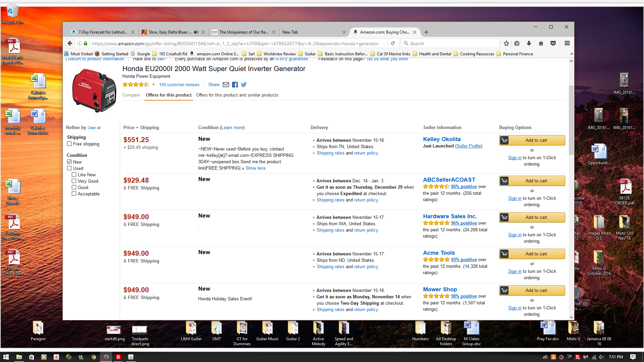
Task: Open a new browser tab with plus icon
Action: point(426,32)
